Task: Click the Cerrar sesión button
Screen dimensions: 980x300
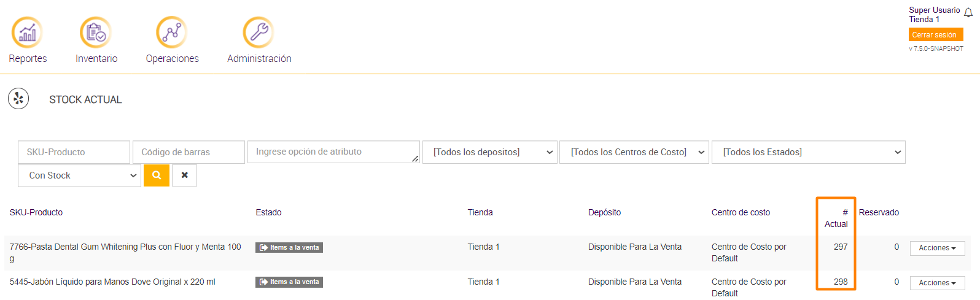Action: click(934, 35)
